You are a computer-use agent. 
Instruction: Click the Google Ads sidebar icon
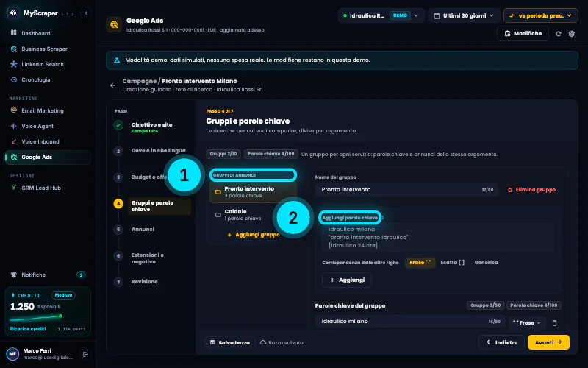coord(14,157)
